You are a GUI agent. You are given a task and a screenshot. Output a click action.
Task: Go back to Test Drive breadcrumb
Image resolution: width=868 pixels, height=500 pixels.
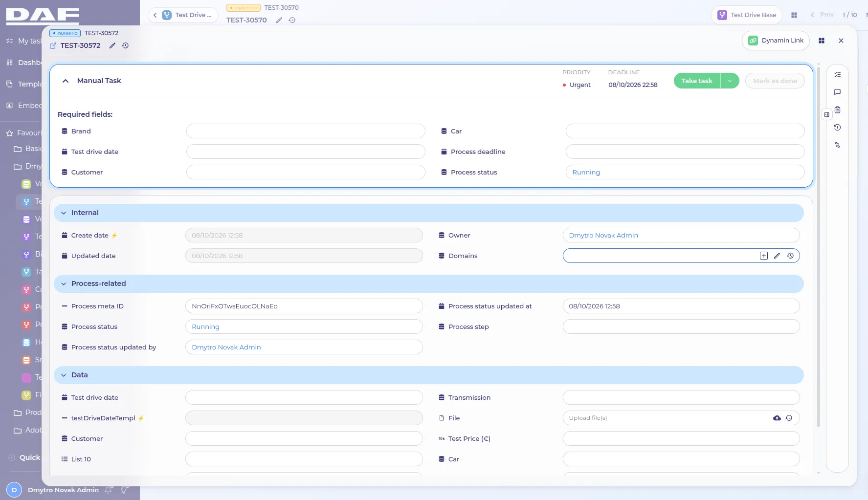(183, 15)
